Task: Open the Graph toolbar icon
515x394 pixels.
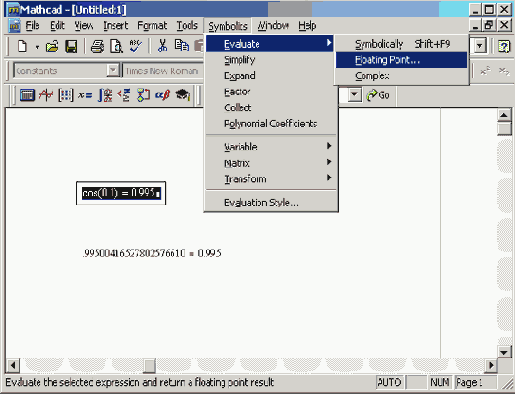Action: coord(46,95)
